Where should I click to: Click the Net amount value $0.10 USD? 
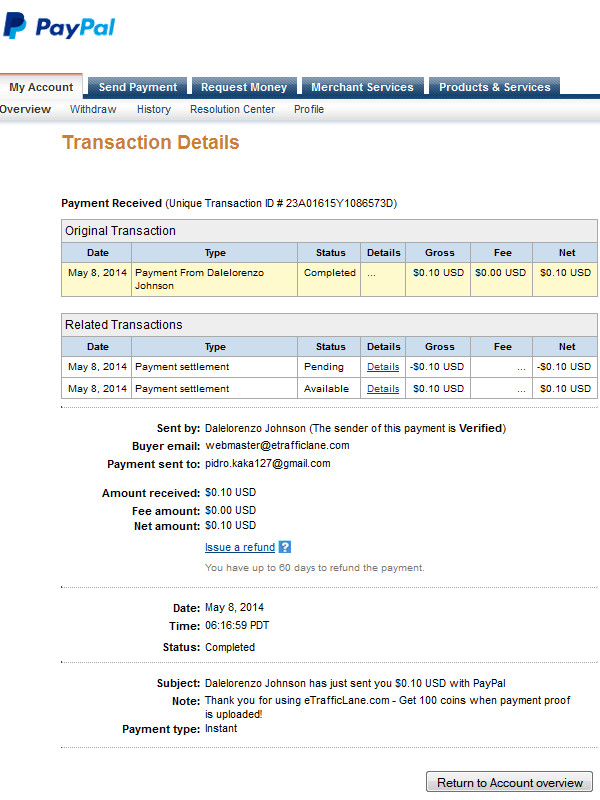click(x=231, y=526)
